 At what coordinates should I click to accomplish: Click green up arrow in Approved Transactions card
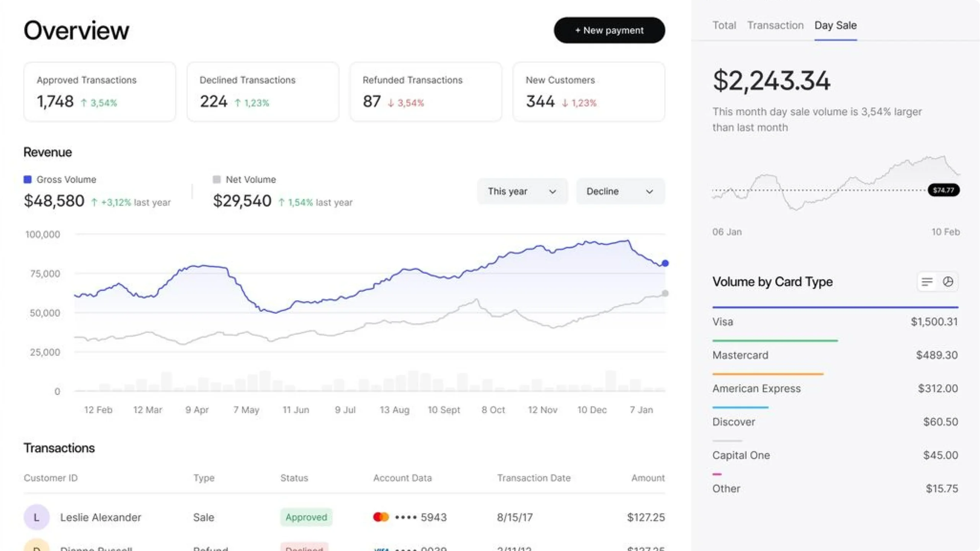coord(84,103)
